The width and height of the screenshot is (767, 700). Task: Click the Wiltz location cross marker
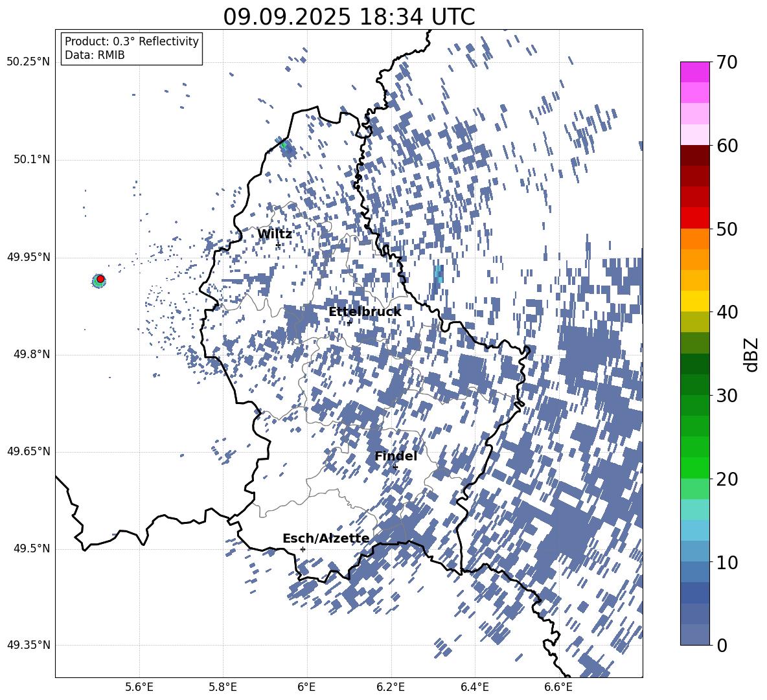pyautogui.click(x=278, y=245)
